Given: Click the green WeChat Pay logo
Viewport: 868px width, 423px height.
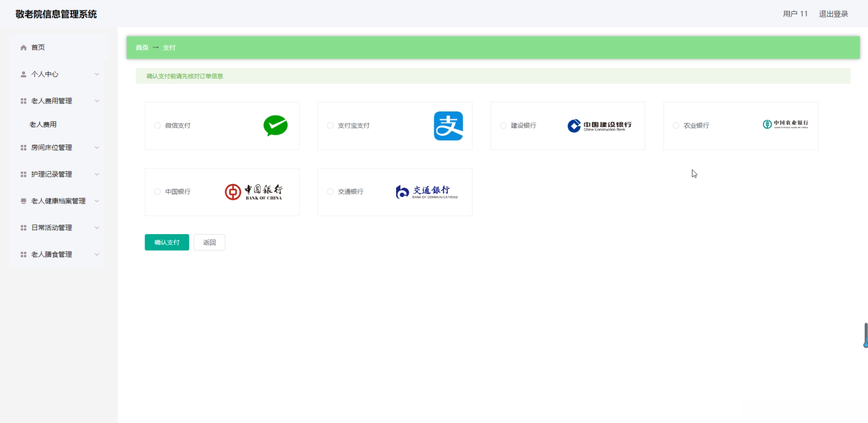Looking at the screenshot, I should [x=275, y=125].
